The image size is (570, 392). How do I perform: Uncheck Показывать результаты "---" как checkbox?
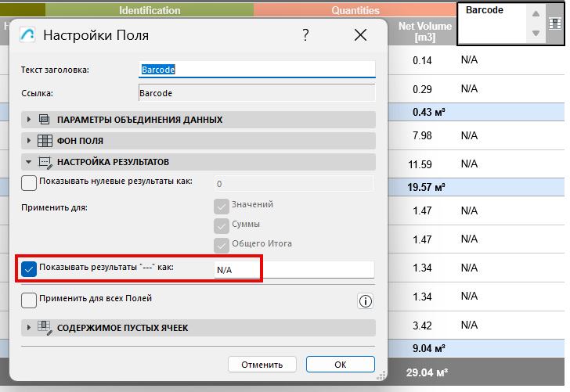coord(29,269)
